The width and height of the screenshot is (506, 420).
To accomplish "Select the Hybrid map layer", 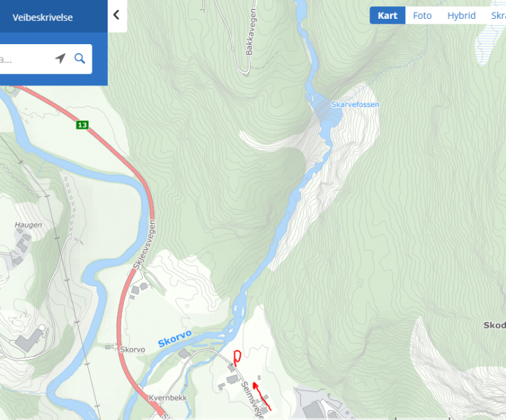I will coord(461,15).
